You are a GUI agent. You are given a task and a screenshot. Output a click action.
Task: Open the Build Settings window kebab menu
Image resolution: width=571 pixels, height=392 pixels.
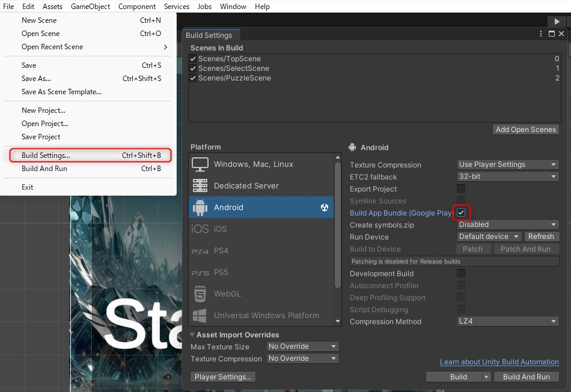click(x=541, y=35)
